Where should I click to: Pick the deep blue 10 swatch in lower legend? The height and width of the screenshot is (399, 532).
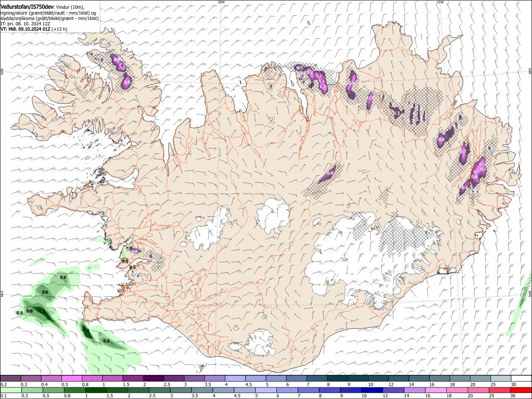(372, 390)
